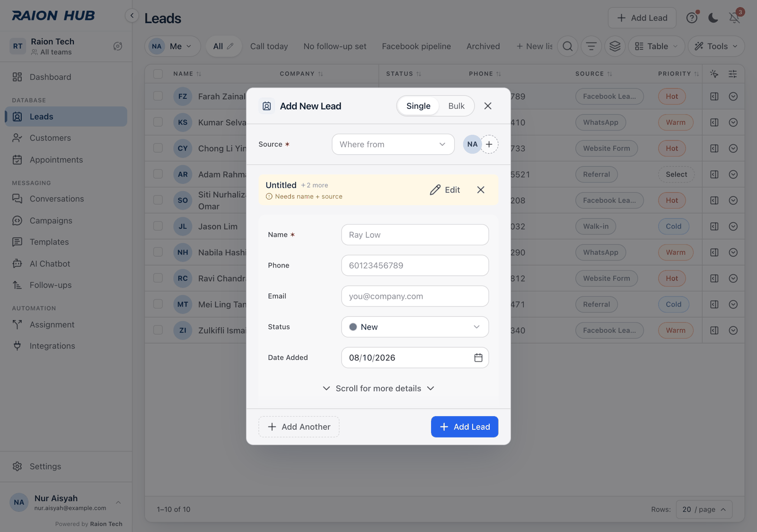Screen dimensions: 757x532
Task: Open Settings in sidebar
Action: [x=66, y=467]
